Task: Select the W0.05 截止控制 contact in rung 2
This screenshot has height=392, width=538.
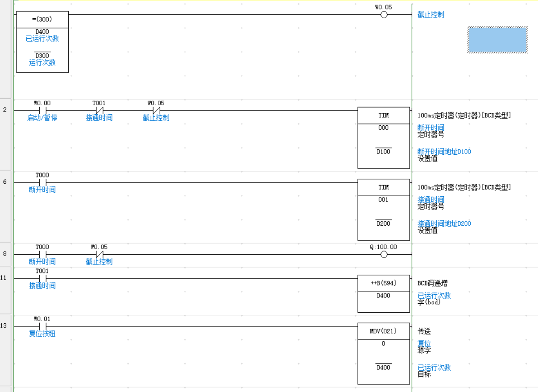Action: 156,111
